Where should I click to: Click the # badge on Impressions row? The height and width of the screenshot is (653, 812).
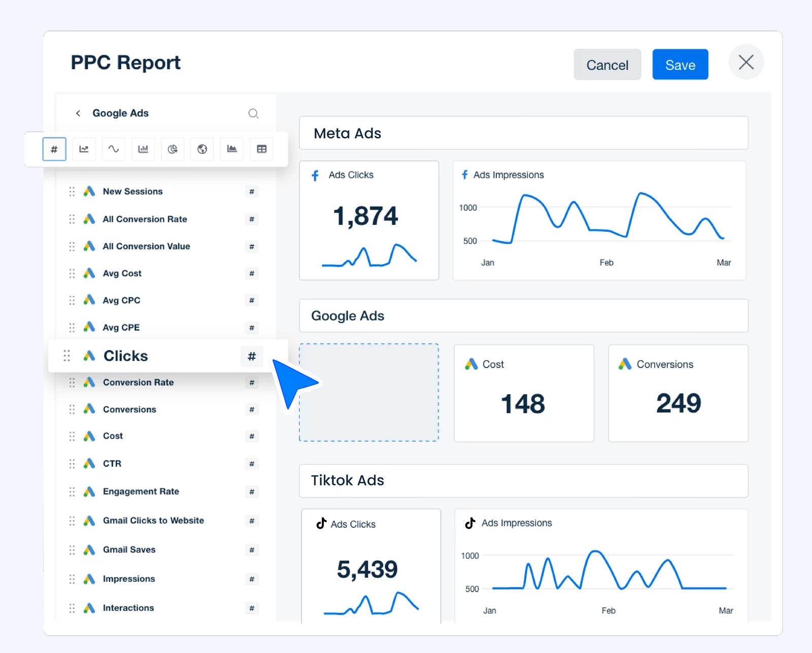pyautogui.click(x=252, y=579)
